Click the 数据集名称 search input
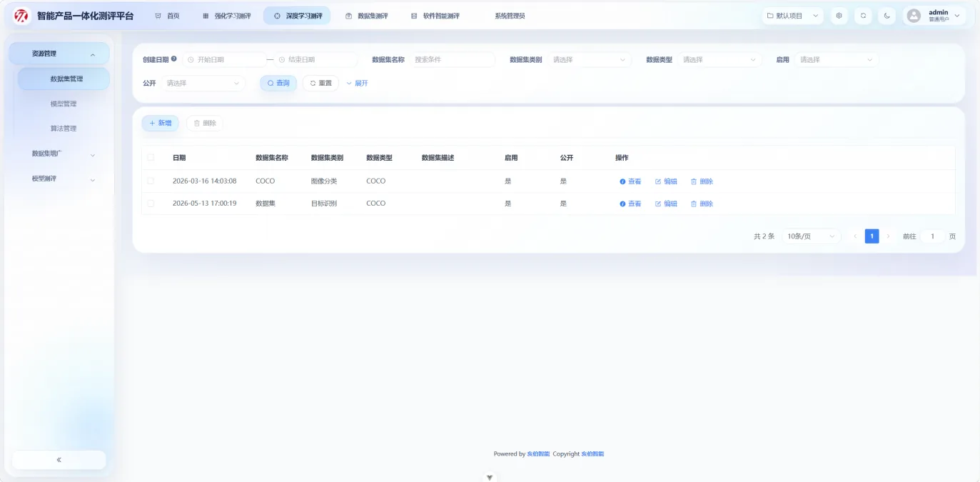This screenshot has height=482, width=980. 452,60
